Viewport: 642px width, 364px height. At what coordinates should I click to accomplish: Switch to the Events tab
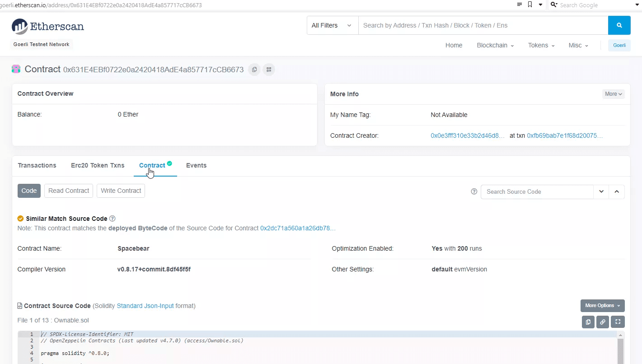[196, 165]
